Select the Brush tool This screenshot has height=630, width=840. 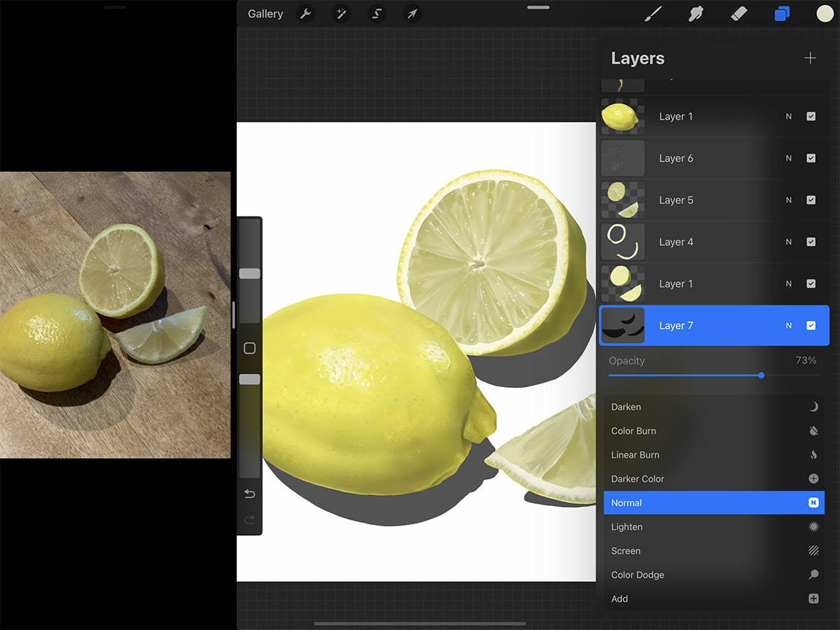point(653,13)
